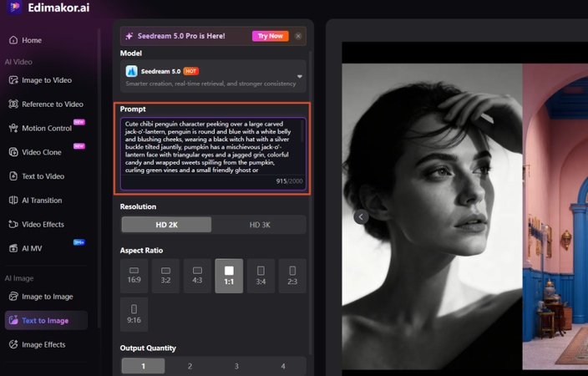The height and width of the screenshot is (376, 588).
Task: Select the 16:9 aspect ratio option
Action: point(134,276)
